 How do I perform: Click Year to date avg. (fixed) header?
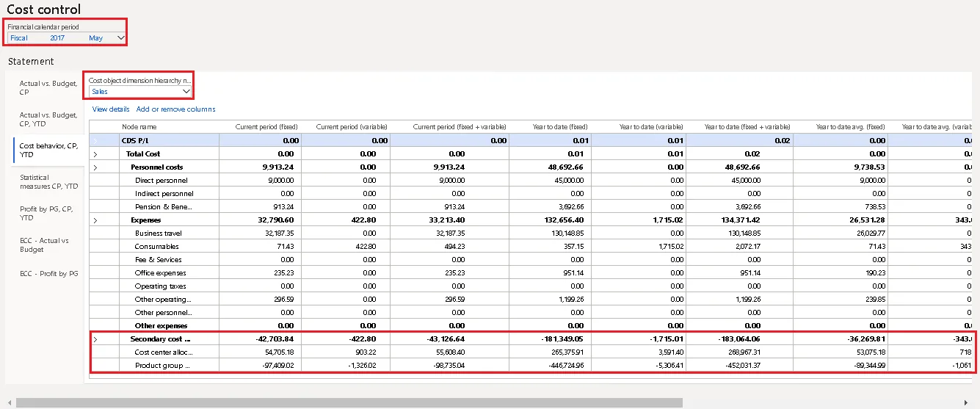[x=851, y=127]
